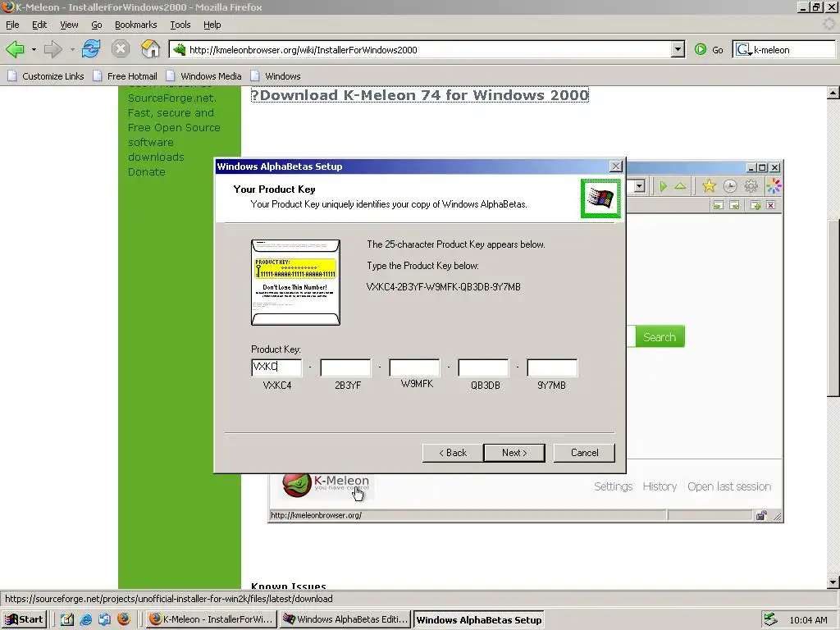Click the second Product Key field above 2B3YF
The height and width of the screenshot is (630, 840).
click(345, 367)
